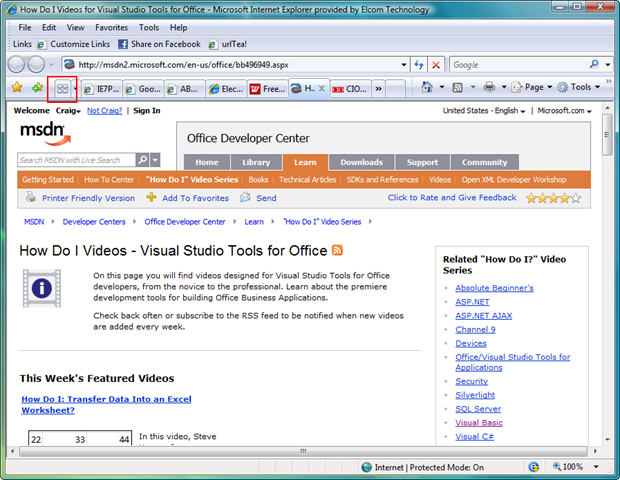Screen dimensions: 620x480
Task: Select the Library tab
Action: pyautogui.click(x=256, y=162)
